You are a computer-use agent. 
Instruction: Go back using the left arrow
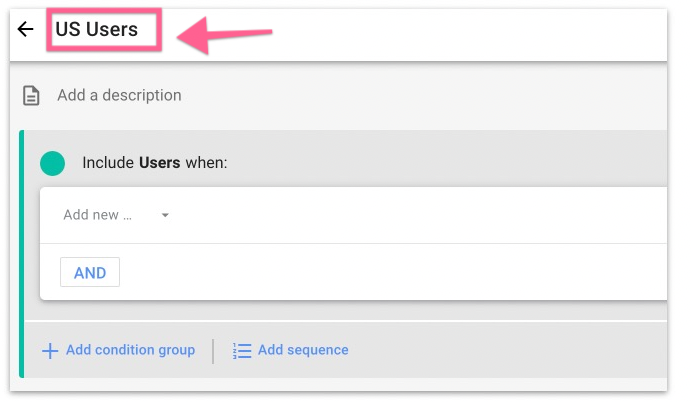[x=26, y=29]
